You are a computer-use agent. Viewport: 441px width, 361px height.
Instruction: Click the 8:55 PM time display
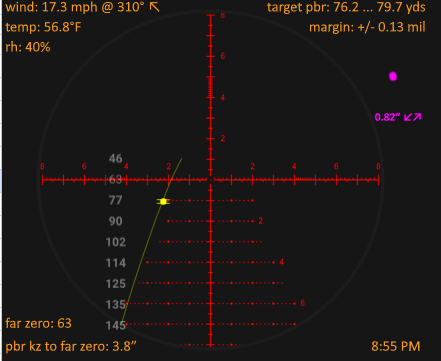pos(396,346)
